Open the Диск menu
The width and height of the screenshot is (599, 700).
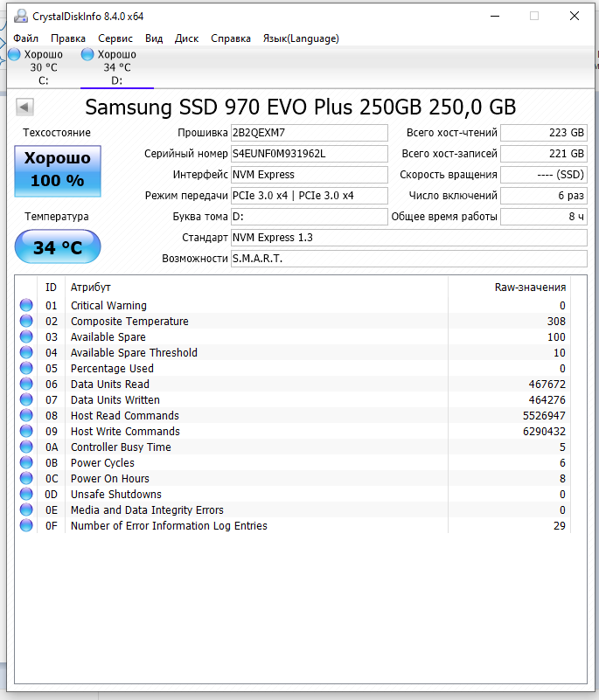(187, 38)
